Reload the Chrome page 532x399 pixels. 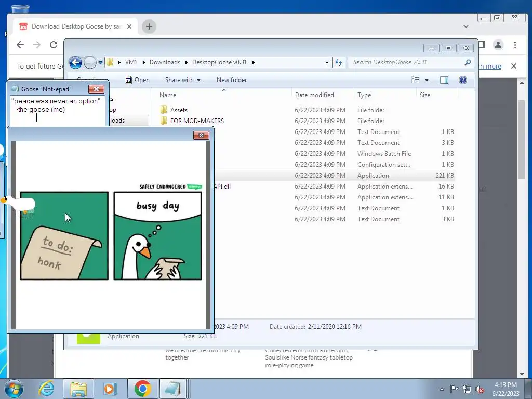click(x=54, y=45)
